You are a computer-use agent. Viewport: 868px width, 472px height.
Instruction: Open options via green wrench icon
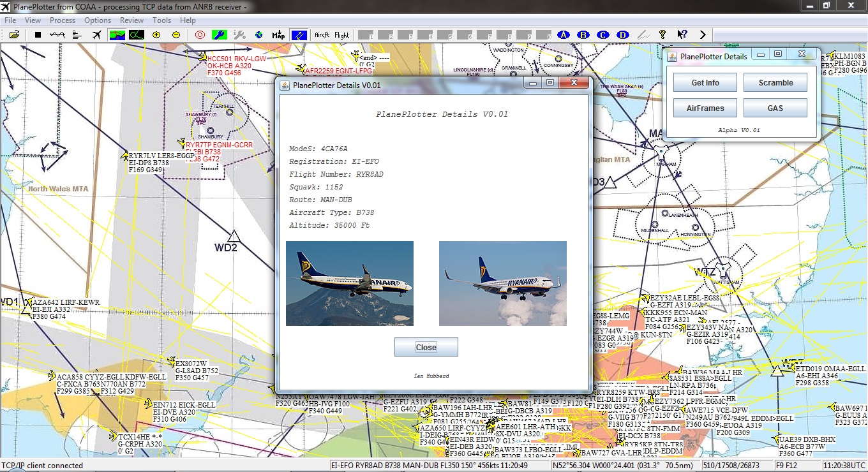[x=219, y=35]
